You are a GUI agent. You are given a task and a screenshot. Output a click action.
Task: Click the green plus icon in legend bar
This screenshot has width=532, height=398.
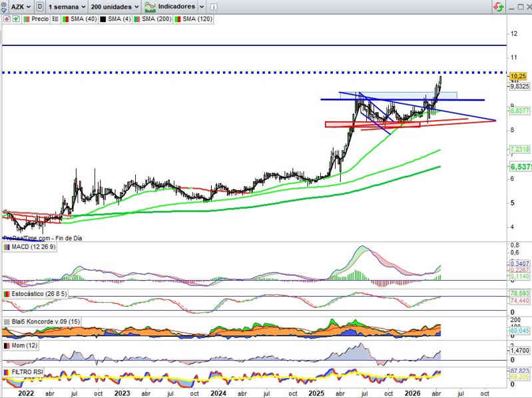click(15, 19)
